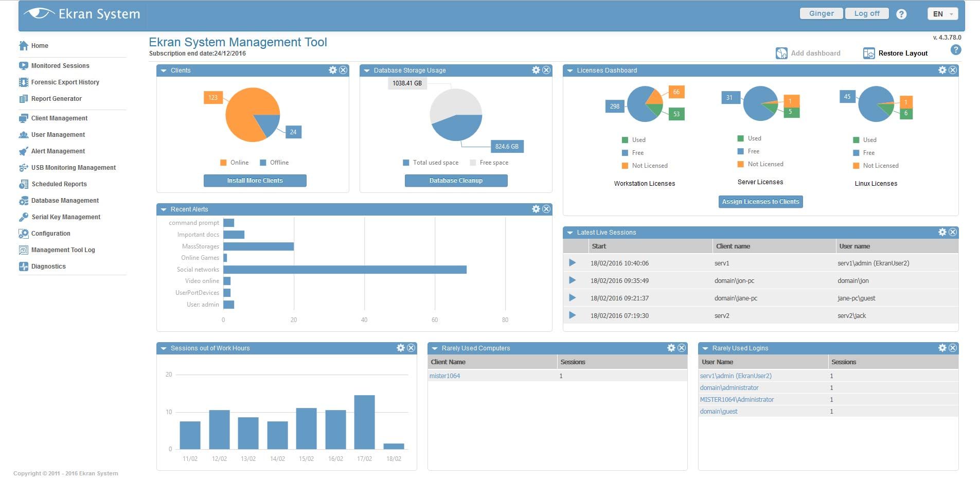
Task: Select Configuration gear icon in sidebar
Action: coord(24,234)
